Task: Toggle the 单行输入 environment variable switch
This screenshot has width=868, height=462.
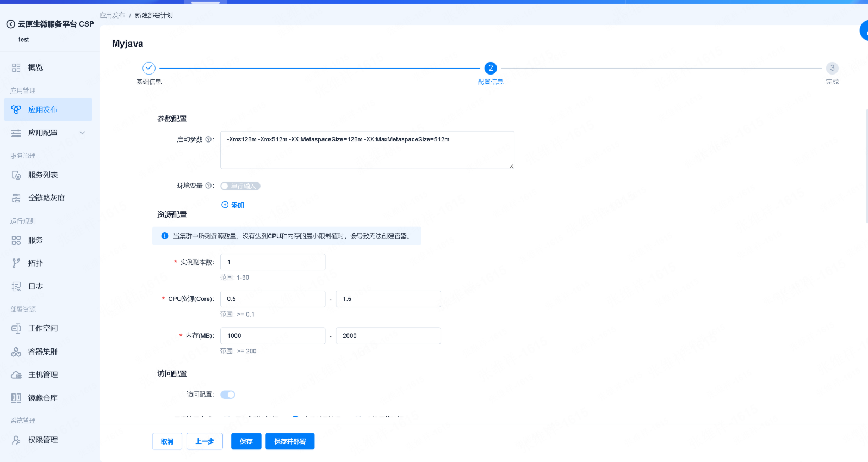Action: coord(240,186)
